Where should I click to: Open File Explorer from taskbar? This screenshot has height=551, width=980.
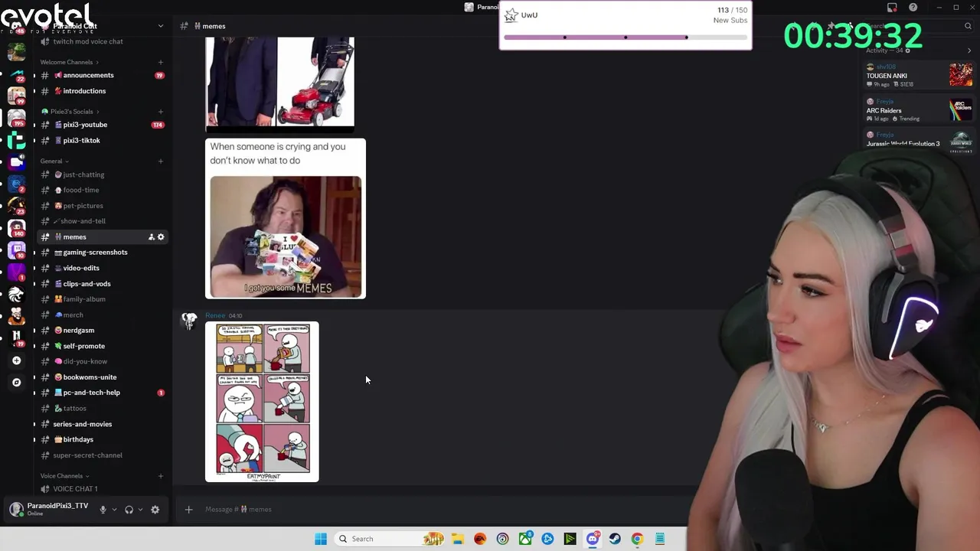[457, 539]
